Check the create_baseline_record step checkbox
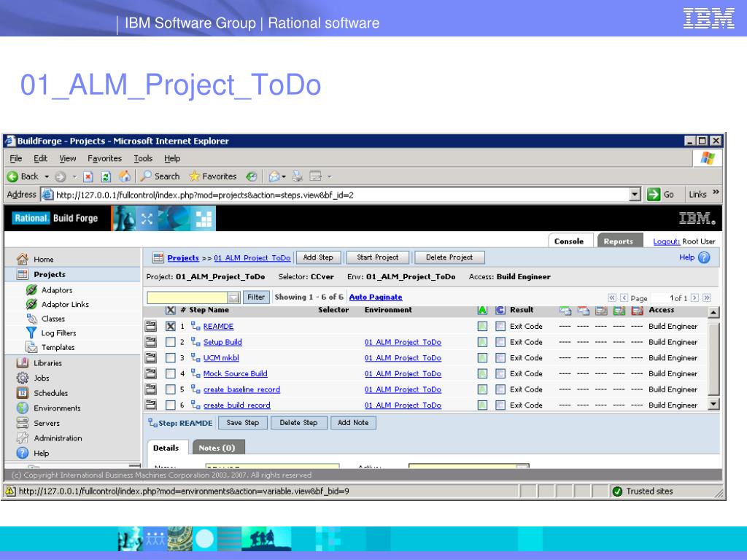The image size is (747, 560). tap(171, 389)
